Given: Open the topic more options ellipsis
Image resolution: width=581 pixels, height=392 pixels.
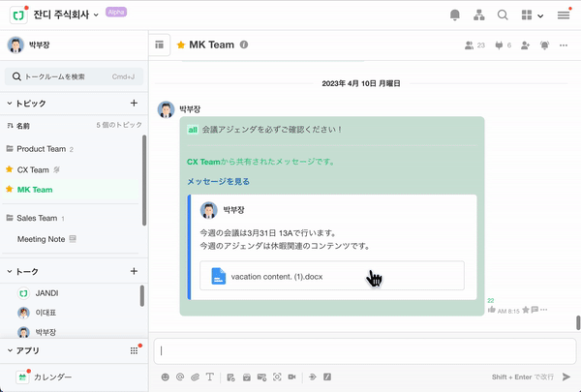Looking at the screenshot, I should pos(564,45).
